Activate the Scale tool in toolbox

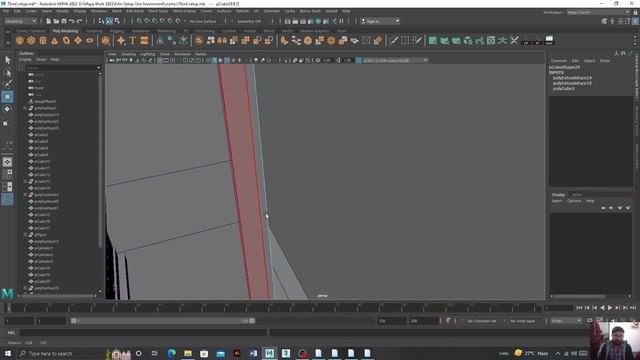(7, 122)
